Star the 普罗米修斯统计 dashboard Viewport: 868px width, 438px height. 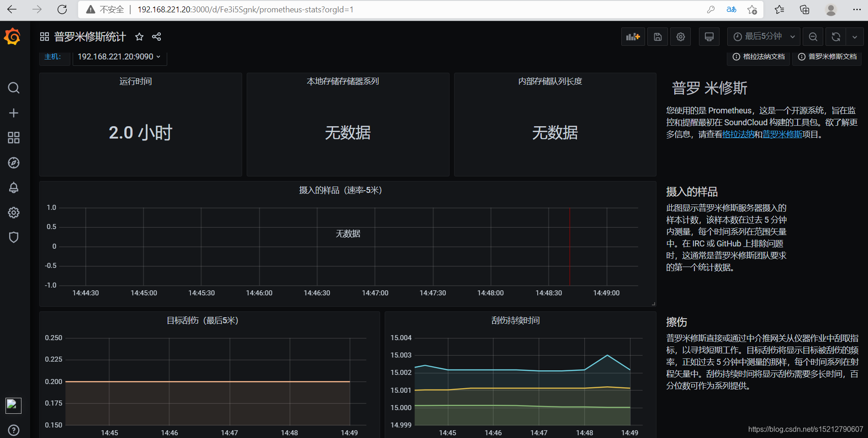click(x=139, y=37)
